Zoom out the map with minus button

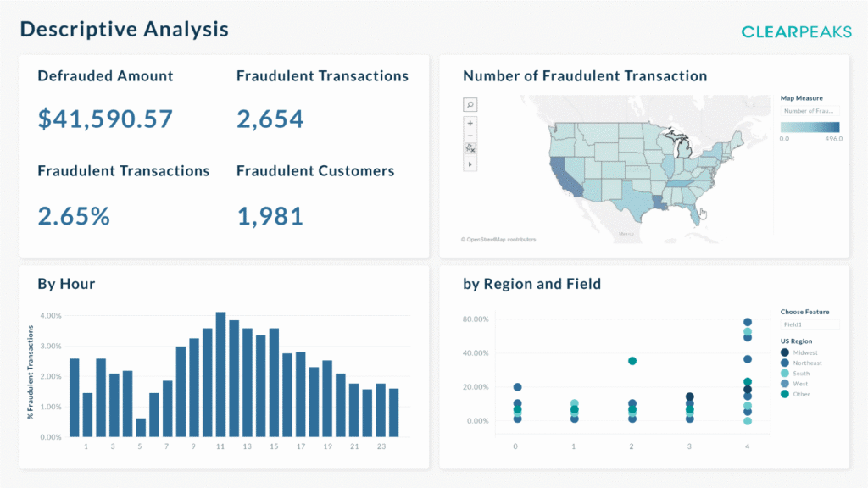470,136
